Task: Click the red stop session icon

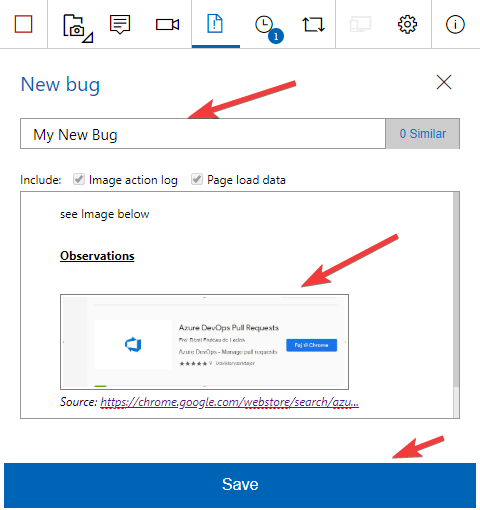Action: (23, 24)
